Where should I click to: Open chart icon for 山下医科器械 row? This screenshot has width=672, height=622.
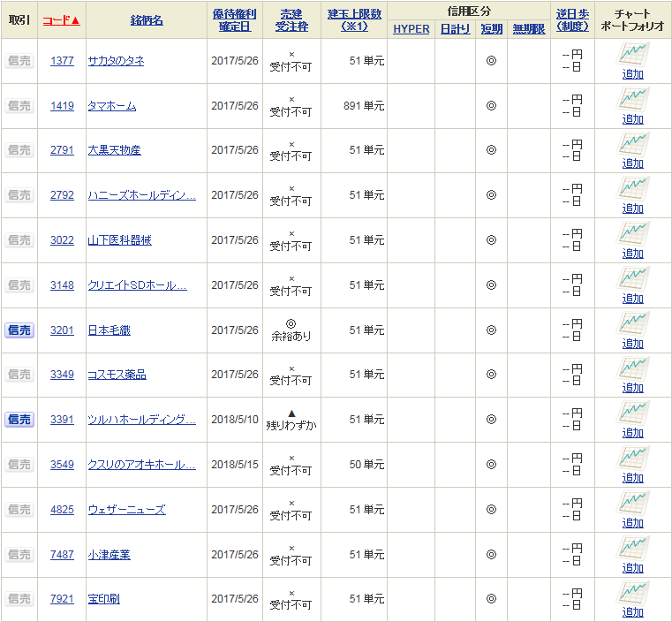coord(633,234)
